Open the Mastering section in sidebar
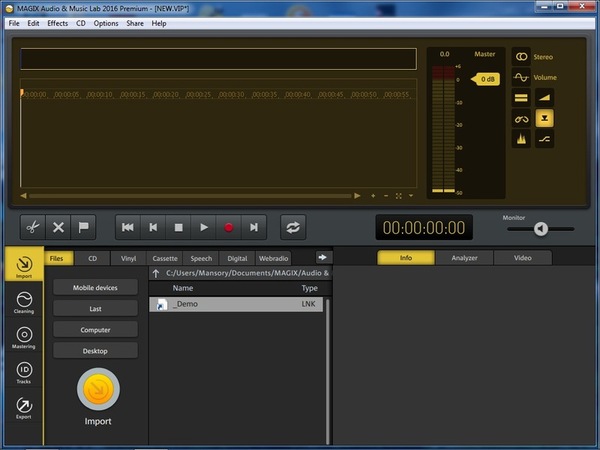This screenshot has height=450, width=600. point(23,338)
